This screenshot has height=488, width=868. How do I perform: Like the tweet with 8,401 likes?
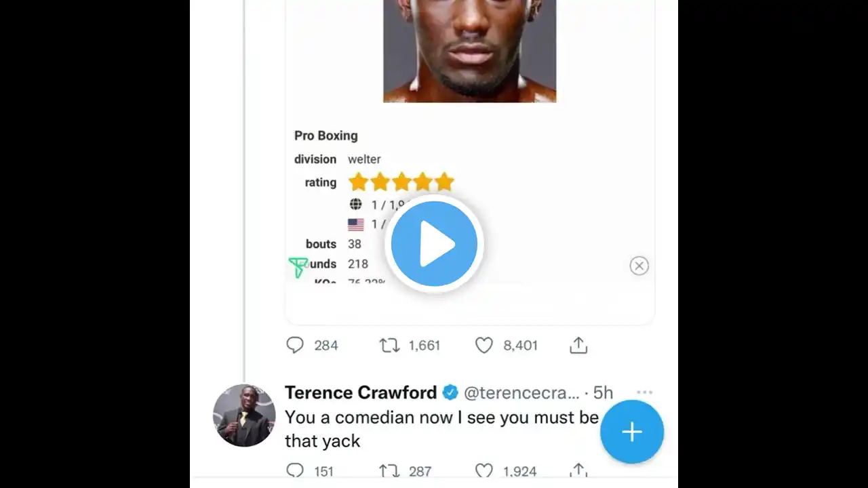click(x=484, y=346)
